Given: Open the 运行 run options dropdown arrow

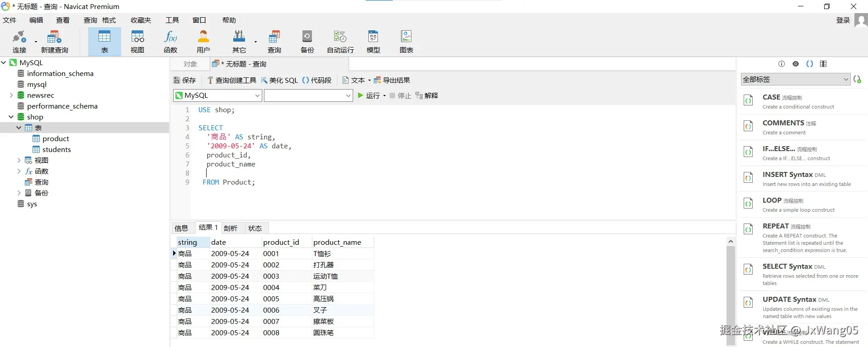Looking at the screenshot, I should coord(384,96).
